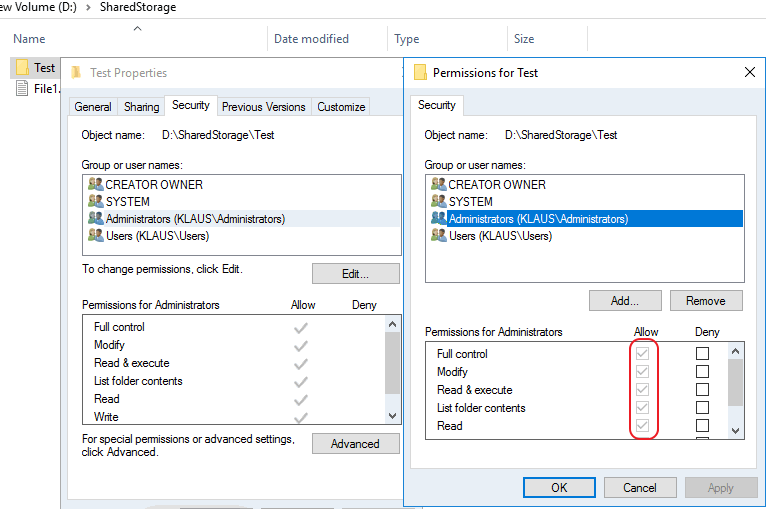Click the Advanced button

[x=355, y=444]
